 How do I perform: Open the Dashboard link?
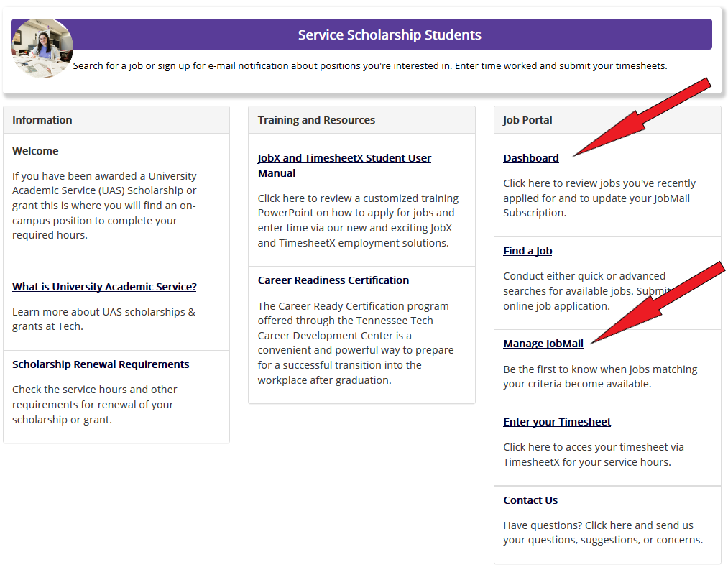[x=530, y=158]
